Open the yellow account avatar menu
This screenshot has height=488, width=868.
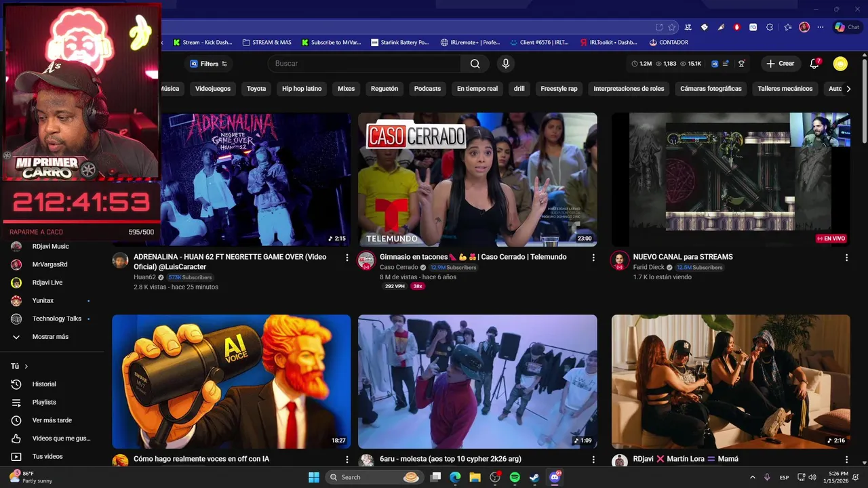pos(840,64)
